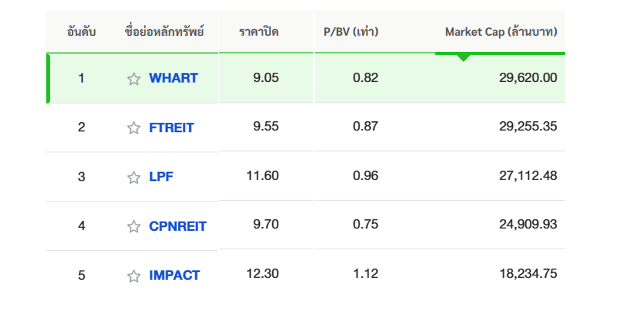Click the star icon beside LPF
The width and height of the screenshot is (644, 321).
[133, 178]
